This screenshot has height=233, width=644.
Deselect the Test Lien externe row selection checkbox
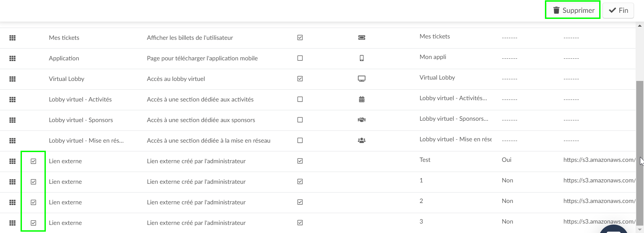tap(33, 161)
